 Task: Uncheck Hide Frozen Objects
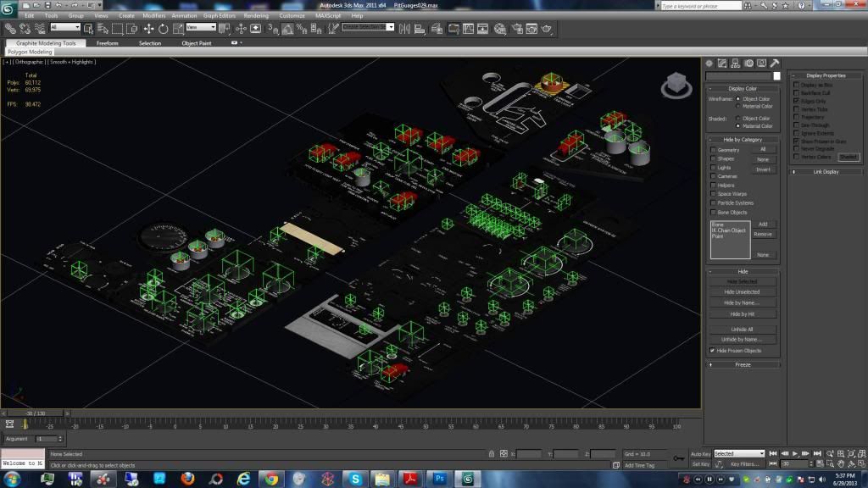tap(712, 350)
